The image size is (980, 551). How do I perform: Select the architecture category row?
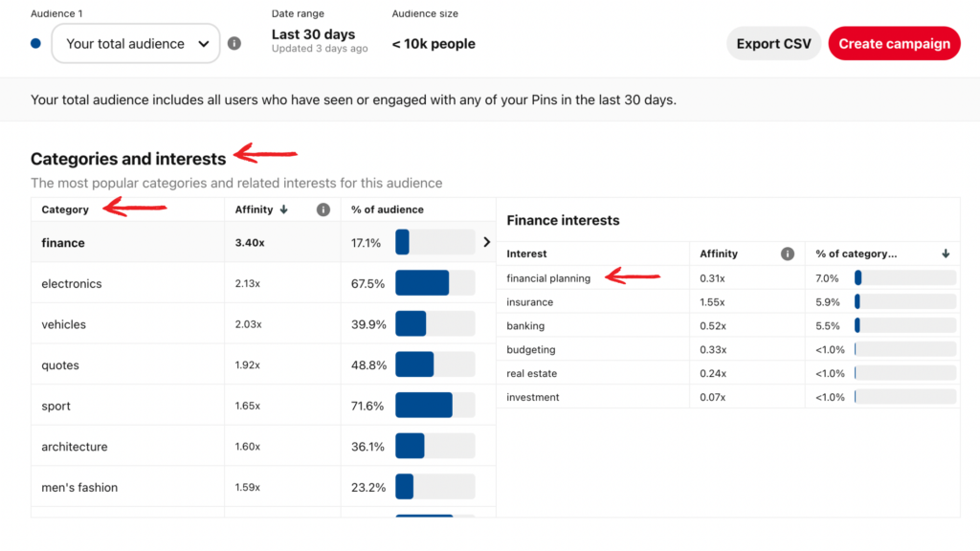point(75,447)
